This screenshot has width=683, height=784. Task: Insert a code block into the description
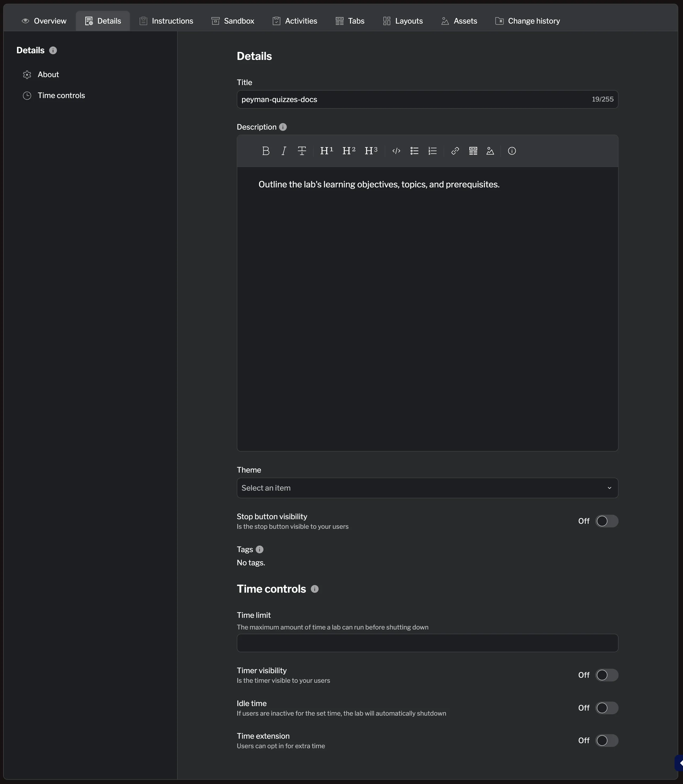[396, 151]
